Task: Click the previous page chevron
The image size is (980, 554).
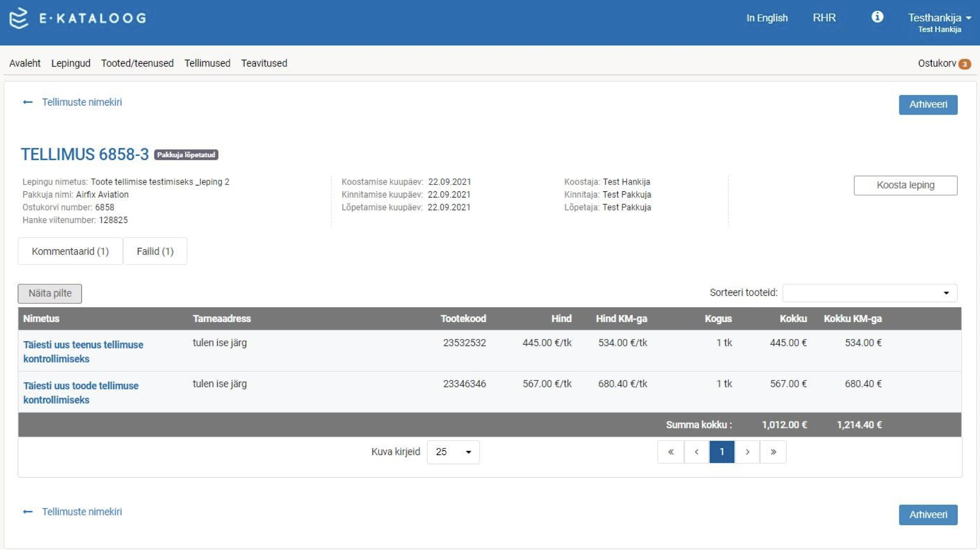Action: [x=696, y=451]
